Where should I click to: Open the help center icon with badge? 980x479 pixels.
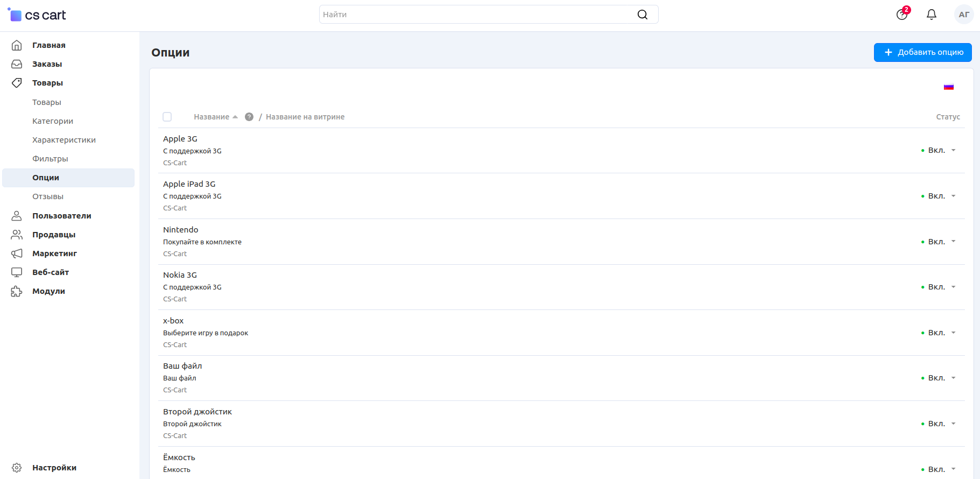(x=902, y=15)
